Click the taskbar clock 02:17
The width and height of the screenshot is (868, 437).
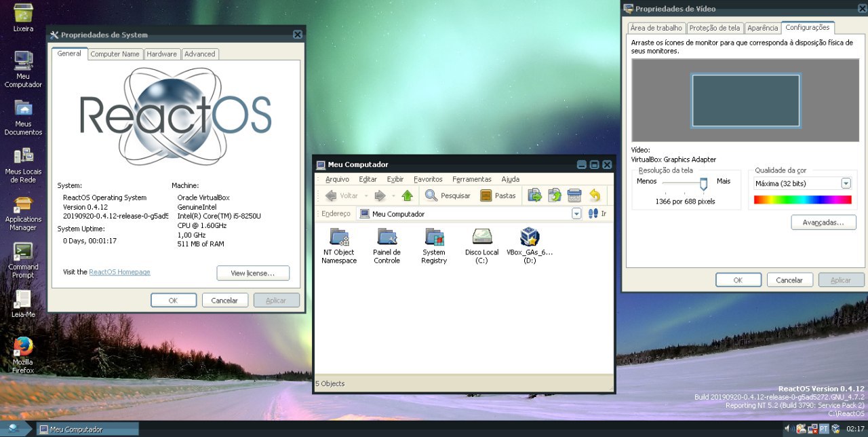tap(855, 429)
